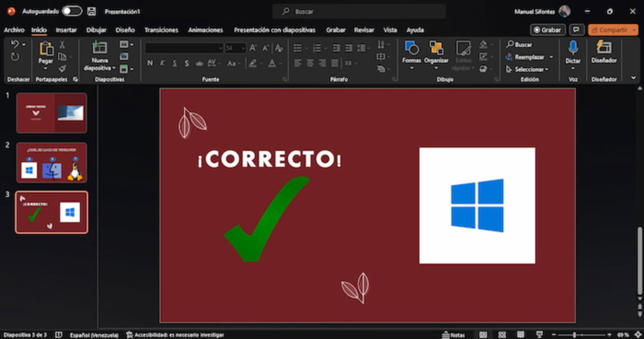Click the Redo icon

coord(15,57)
